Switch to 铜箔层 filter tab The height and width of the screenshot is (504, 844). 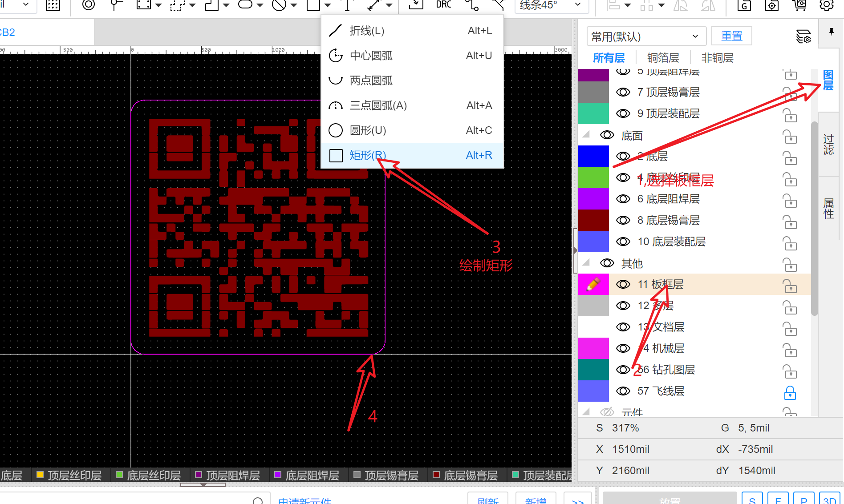click(663, 58)
